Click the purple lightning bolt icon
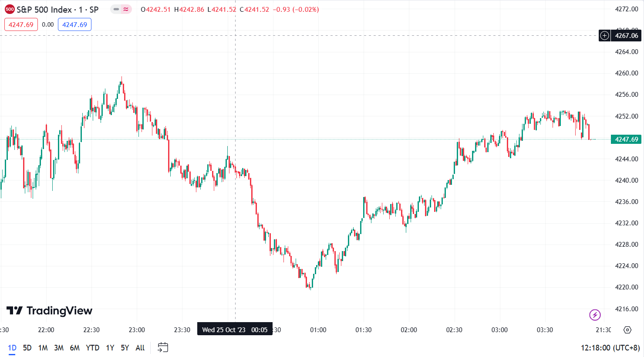The image size is (644, 357). click(x=595, y=315)
